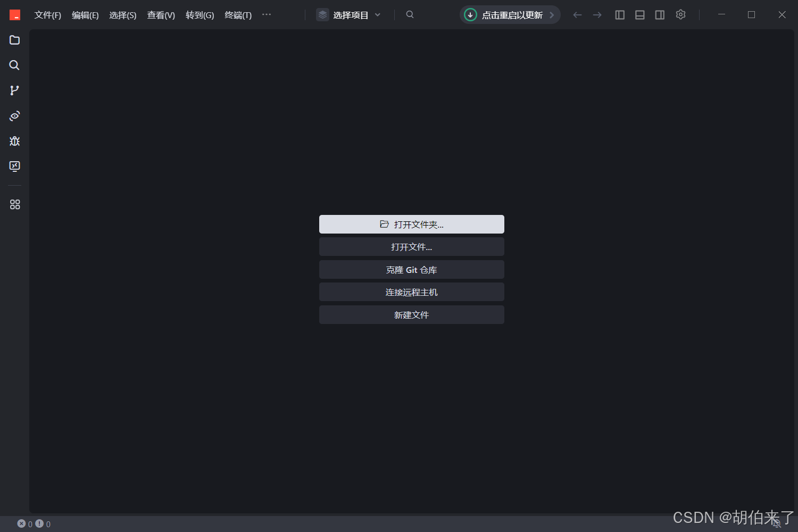798x532 pixels.
Task: Open the 文件(F) menu
Action: point(47,15)
